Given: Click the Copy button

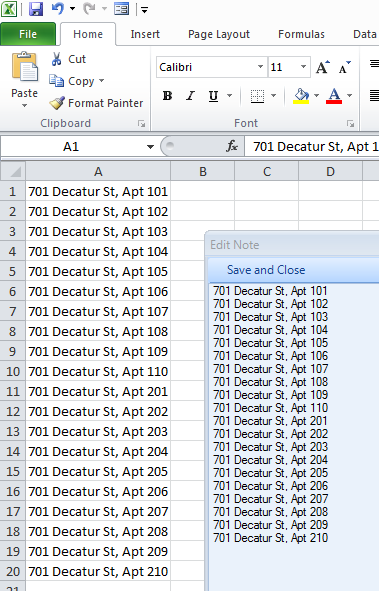Looking at the screenshot, I should click(x=72, y=81).
